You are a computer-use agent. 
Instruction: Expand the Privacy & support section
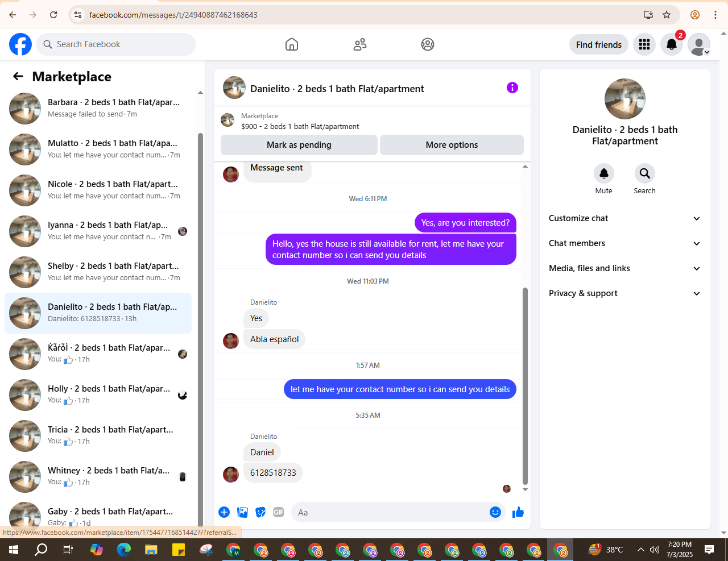pos(624,293)
